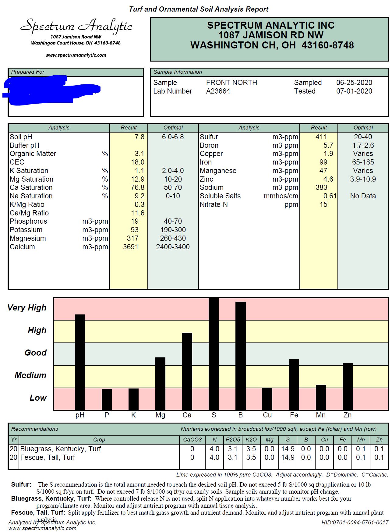Screen dimensions: 392x532
Task: Click the Very High chart level label
Action: [27, 308]
